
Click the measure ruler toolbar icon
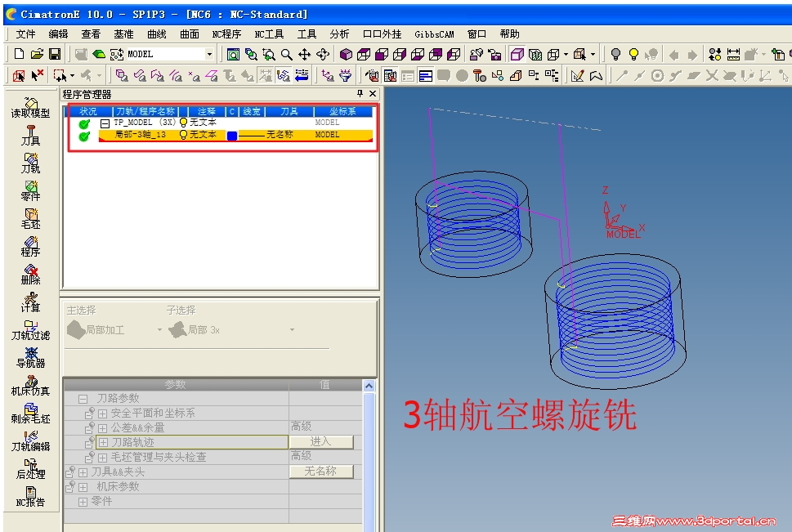click(x=733, y=54)
